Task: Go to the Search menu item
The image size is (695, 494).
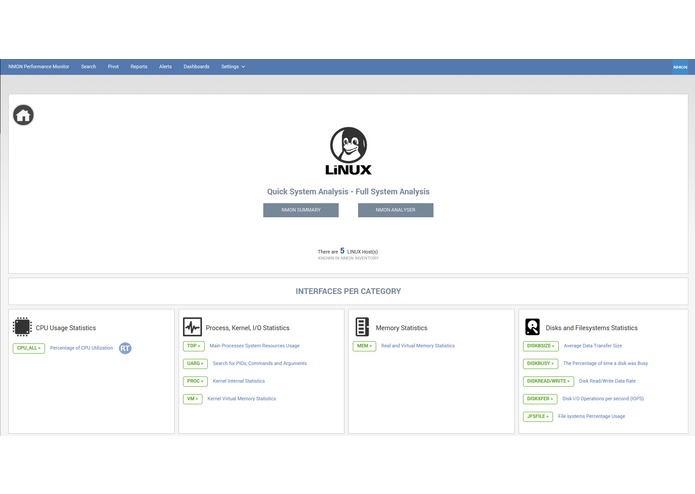Action: (88, 67)
